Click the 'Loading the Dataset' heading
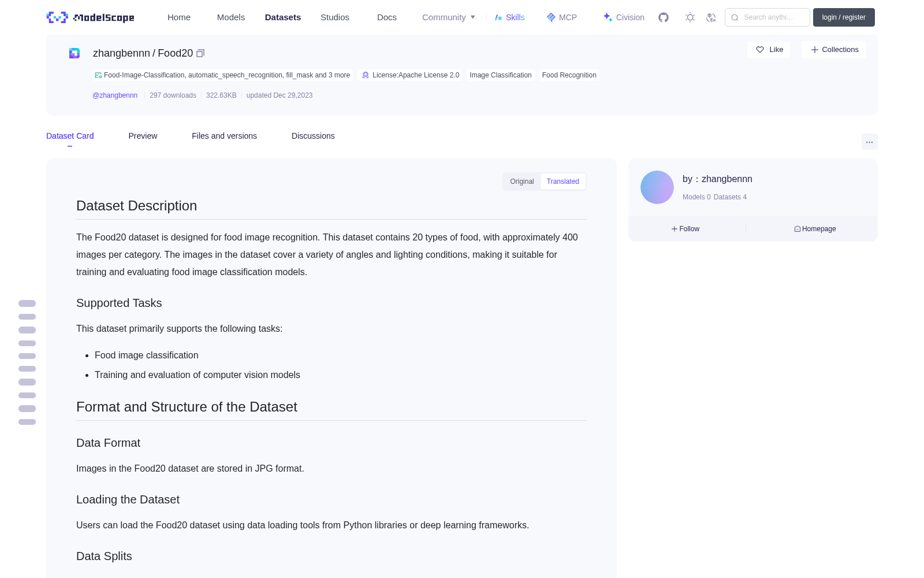 (x=128, y=499)
